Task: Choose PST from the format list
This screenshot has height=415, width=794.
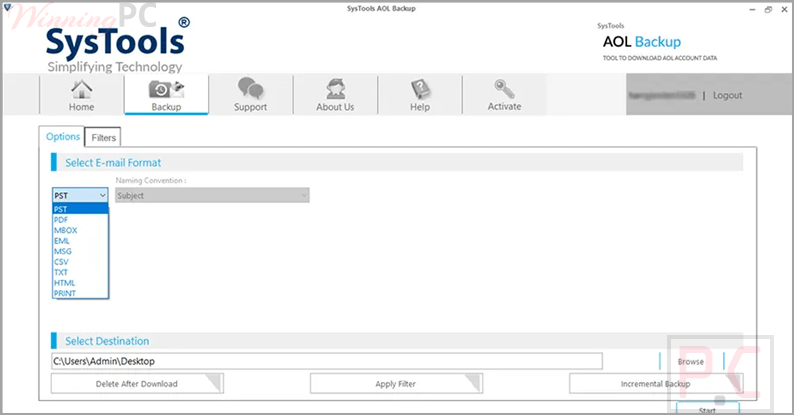Action: 81,209
